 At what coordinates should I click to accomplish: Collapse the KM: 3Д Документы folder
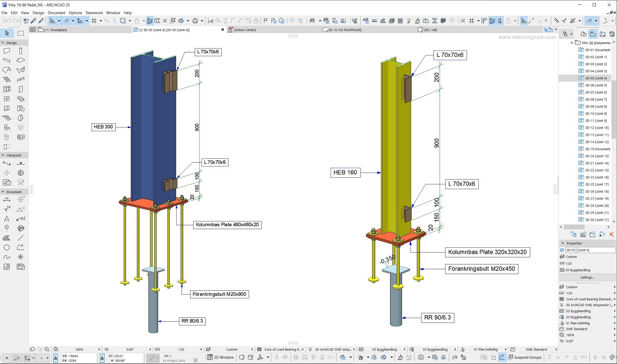tap(572, 43)
